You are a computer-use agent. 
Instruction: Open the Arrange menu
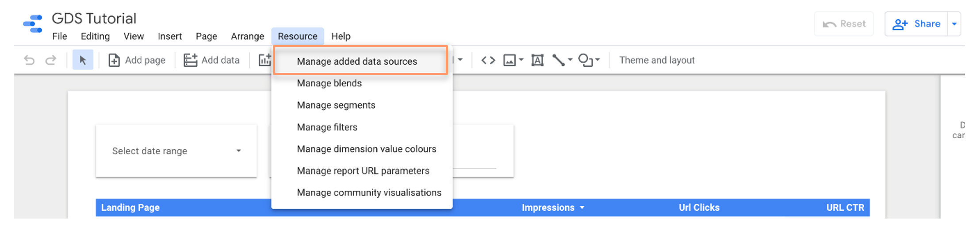247,36
